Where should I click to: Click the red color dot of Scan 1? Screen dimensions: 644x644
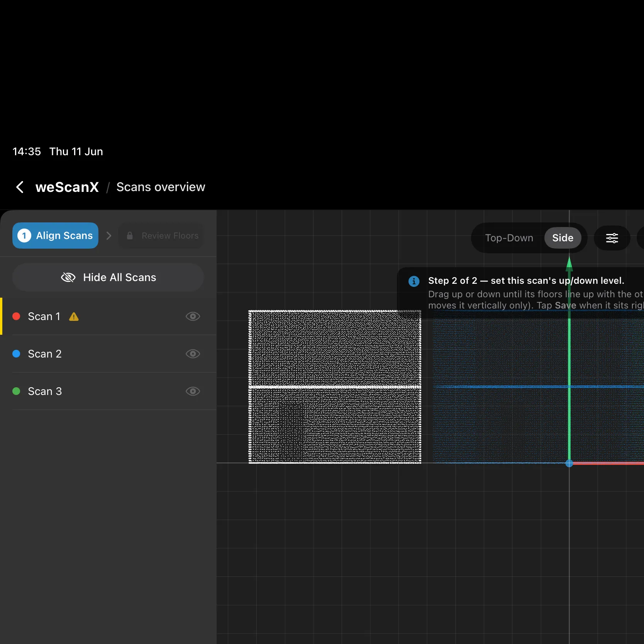click(16, 316)
